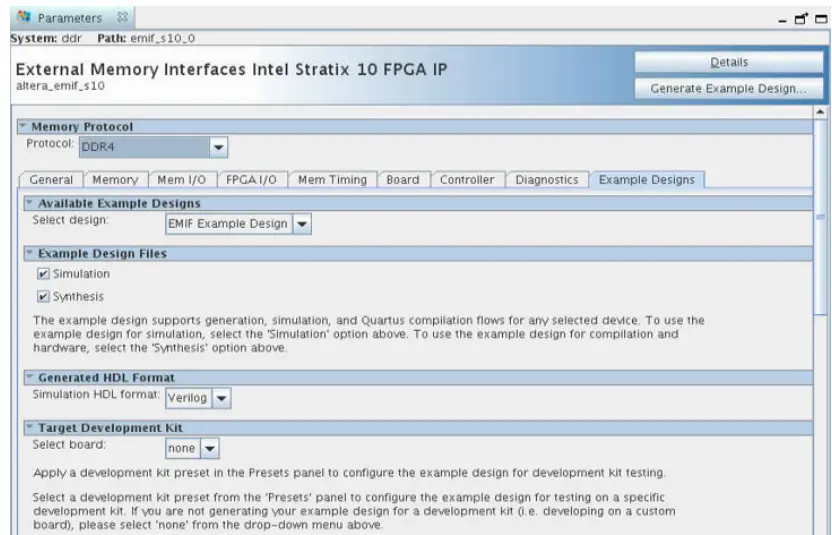Click the path value 'emif_s10_0'
This screenshot has height=535, width=832.
(162, 38)
